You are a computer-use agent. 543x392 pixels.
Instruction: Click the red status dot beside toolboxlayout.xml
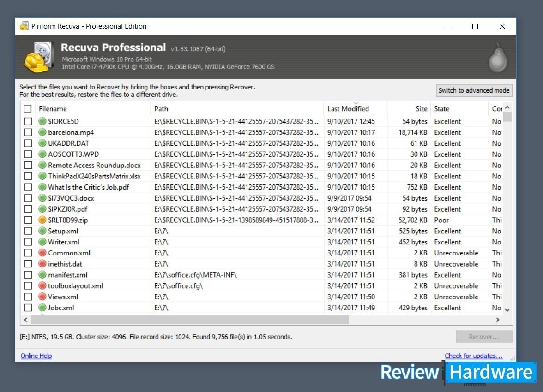[x=42, y=286]
